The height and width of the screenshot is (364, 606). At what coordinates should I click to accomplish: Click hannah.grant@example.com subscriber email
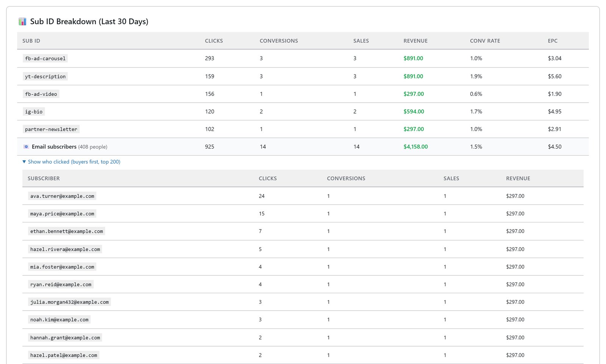(x=65, y=337)
